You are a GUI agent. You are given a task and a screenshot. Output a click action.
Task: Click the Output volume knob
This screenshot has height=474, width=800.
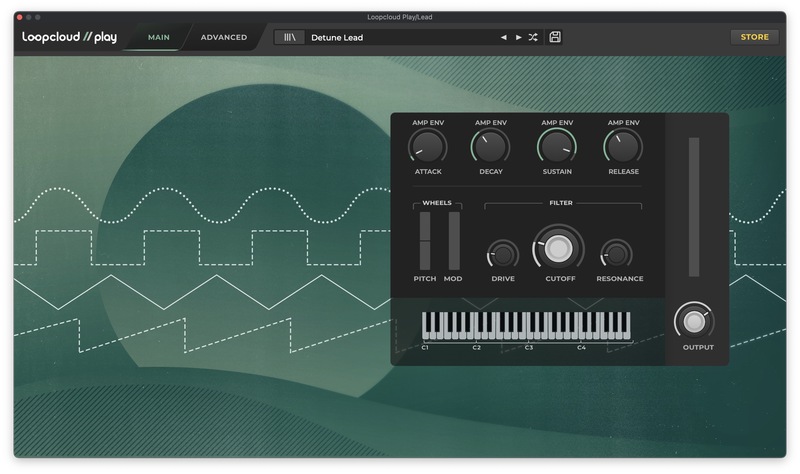(693, 321)
